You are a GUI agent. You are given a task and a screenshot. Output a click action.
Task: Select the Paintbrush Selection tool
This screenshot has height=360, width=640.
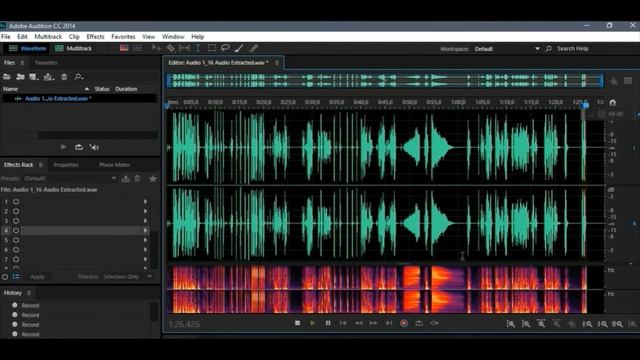point(239,48)
